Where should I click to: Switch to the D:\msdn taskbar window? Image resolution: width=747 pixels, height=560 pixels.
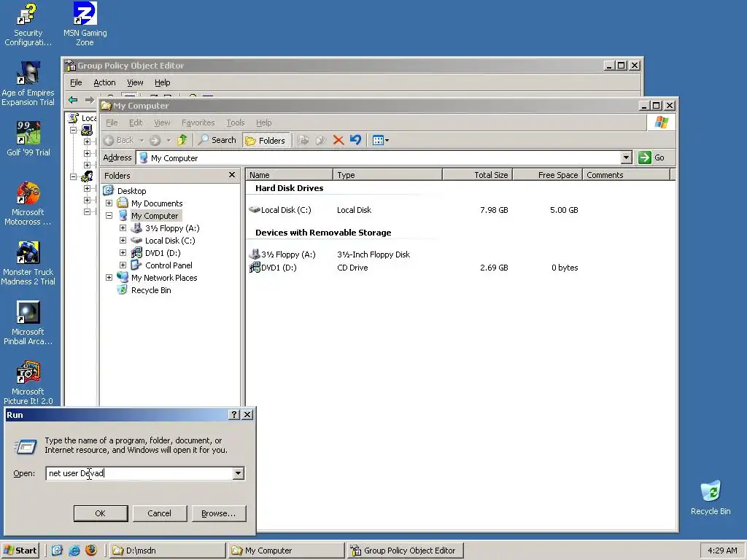pyautogui.click(x=167, y=551)
